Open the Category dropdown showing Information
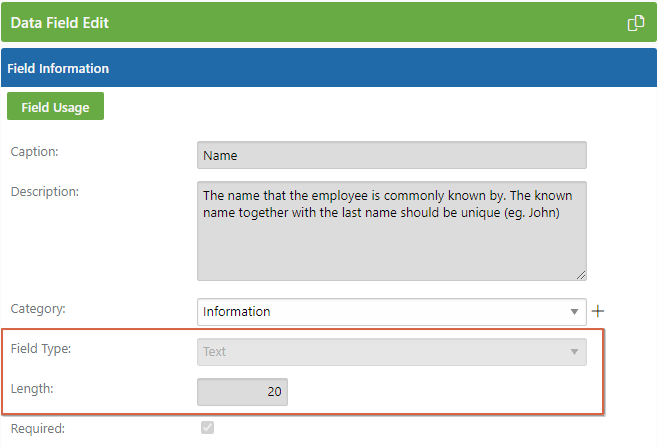Screen dimensions: 660x448 391,312
